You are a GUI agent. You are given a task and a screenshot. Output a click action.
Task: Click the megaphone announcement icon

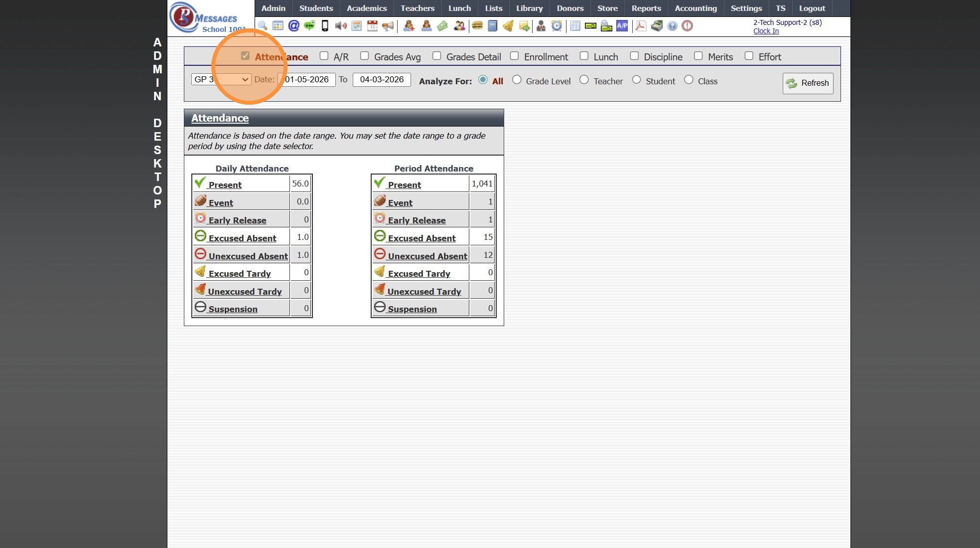click(388, 26)
